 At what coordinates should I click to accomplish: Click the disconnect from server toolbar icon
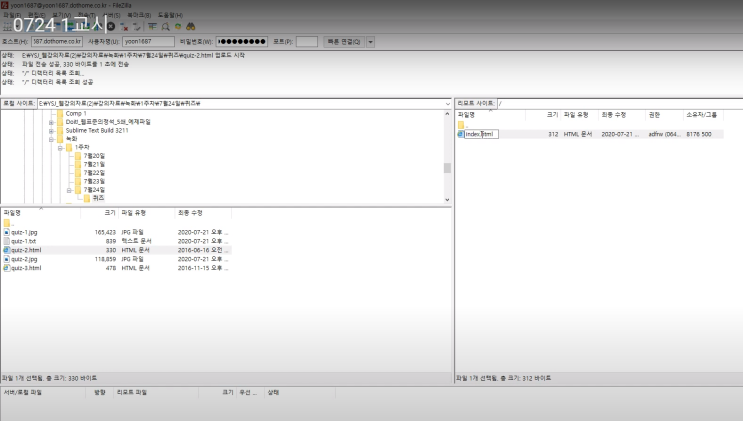click(x=124, y=27)
